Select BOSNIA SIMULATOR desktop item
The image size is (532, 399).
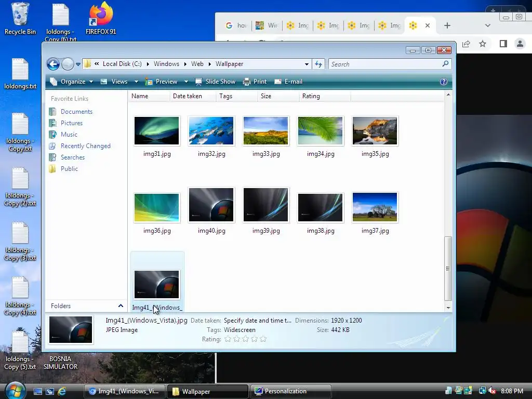point(60,363)
